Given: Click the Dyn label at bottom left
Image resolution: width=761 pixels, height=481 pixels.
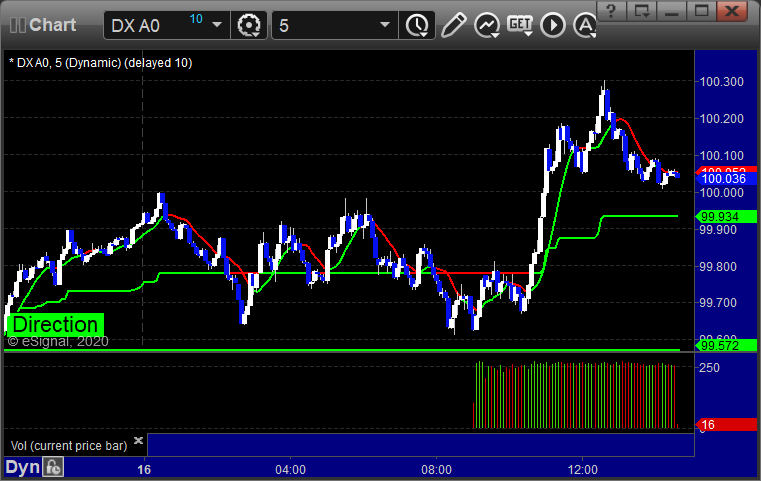Looking at the screenshot, I should click(23, 467).
